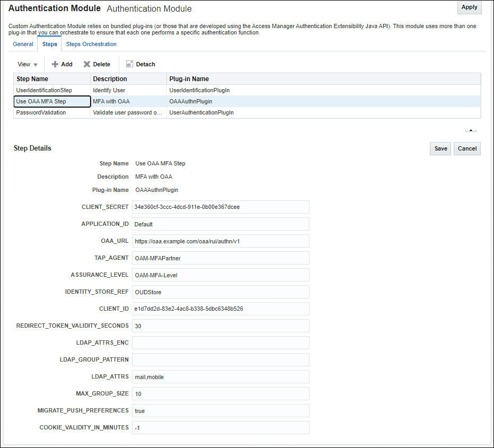Screen dimensions: 494x448
Task: Edit the REDIRECT_TOKEN_VALIDITY_SECONDS field
Action: point(220,326)
